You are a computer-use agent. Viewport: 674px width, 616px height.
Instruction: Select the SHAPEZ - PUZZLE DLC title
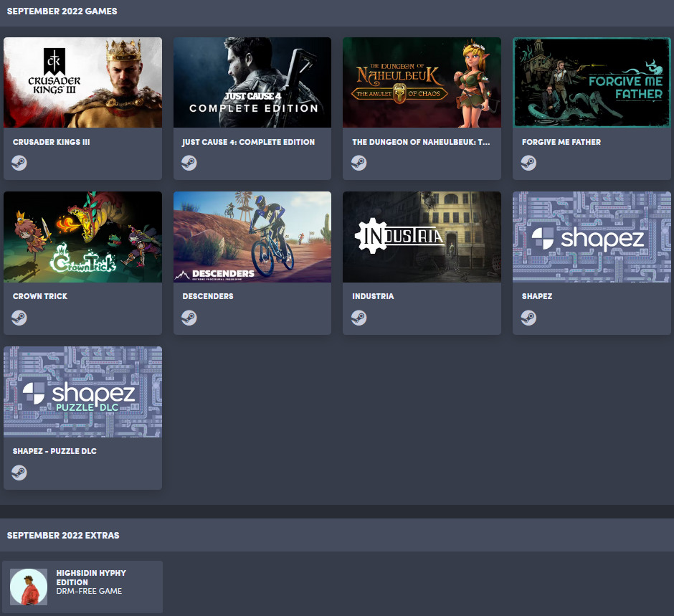(54, 451)
